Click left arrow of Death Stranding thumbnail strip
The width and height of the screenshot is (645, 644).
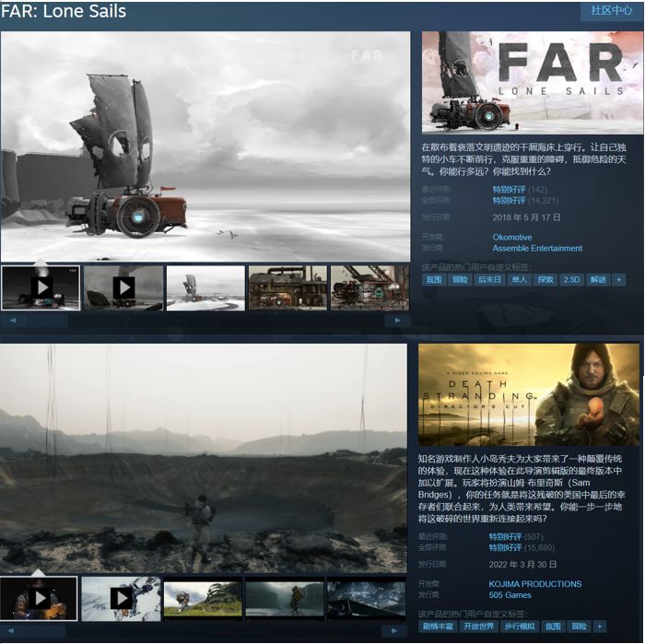[x=11, y=630]
